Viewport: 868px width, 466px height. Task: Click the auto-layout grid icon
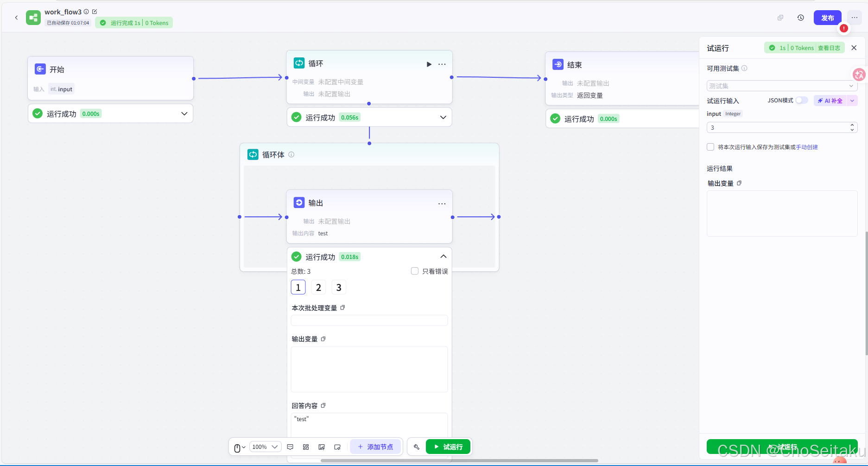point(306,447)
